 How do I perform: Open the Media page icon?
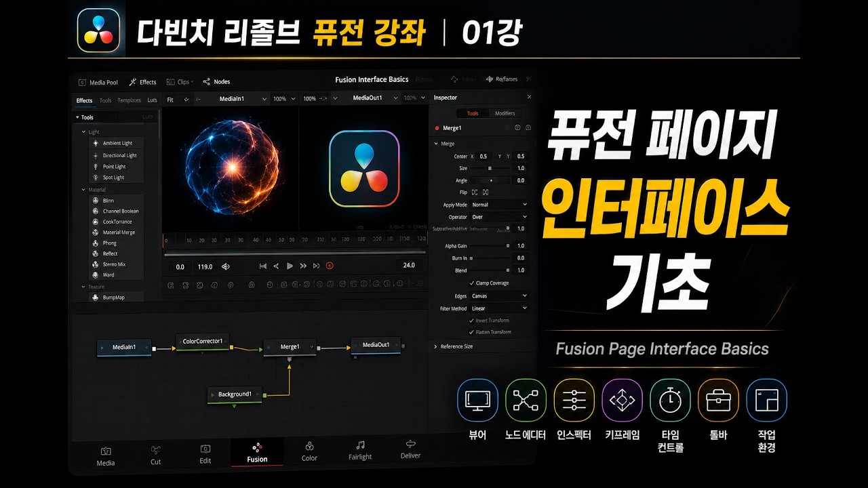[x=106, y=451]
